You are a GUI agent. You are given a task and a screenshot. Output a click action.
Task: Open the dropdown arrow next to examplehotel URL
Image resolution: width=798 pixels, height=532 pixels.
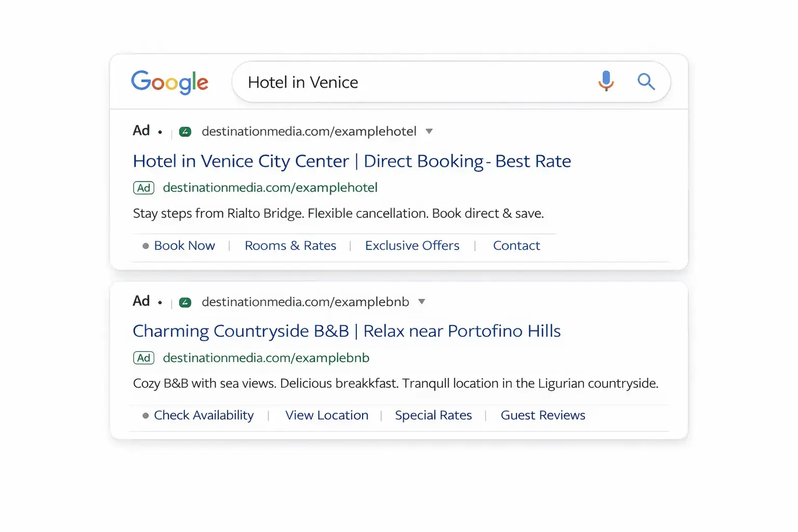430,131
